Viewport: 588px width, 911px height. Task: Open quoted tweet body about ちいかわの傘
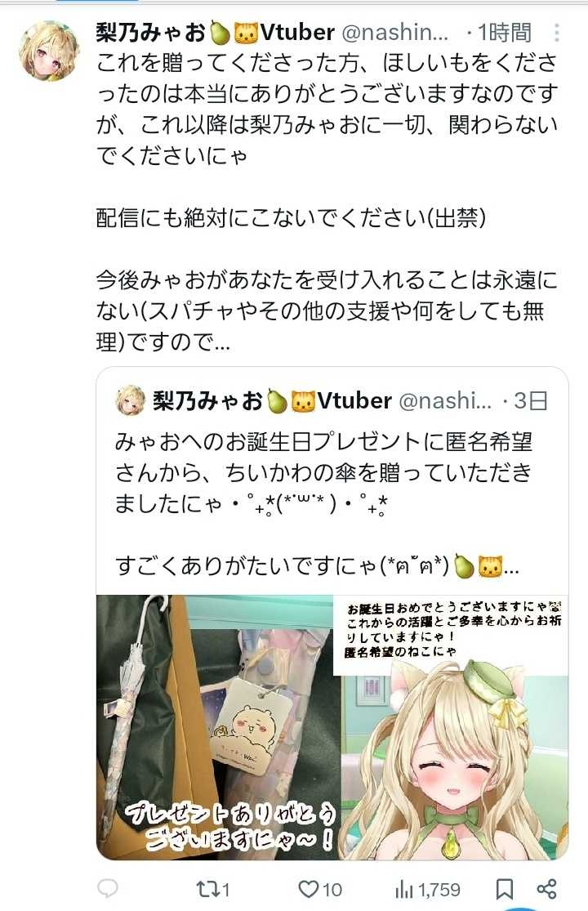323,473
